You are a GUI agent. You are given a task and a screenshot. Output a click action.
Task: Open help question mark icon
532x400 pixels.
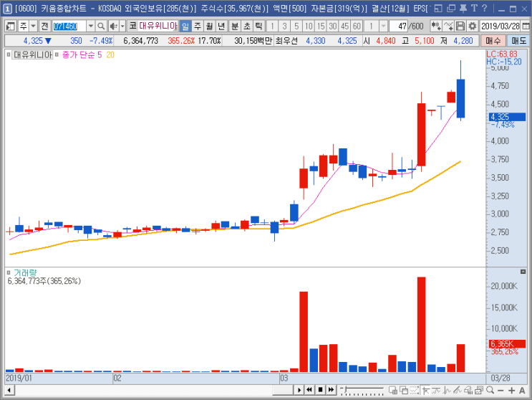point(485,8)
